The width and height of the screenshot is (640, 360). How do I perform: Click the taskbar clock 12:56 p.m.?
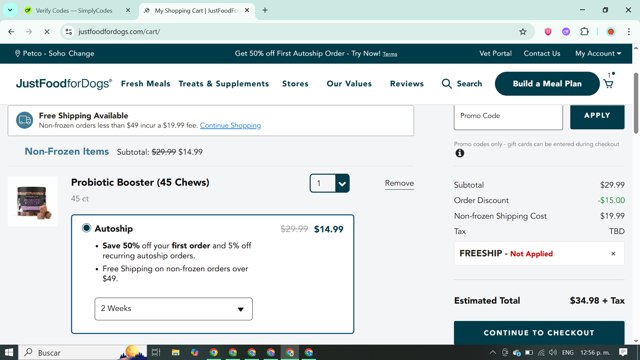click(x=595, y=352)
